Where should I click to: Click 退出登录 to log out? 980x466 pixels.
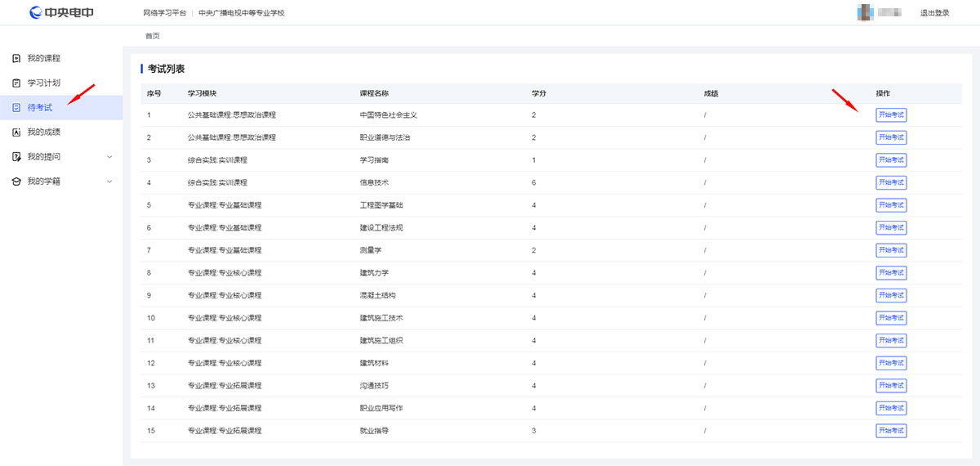pos(934,13)
